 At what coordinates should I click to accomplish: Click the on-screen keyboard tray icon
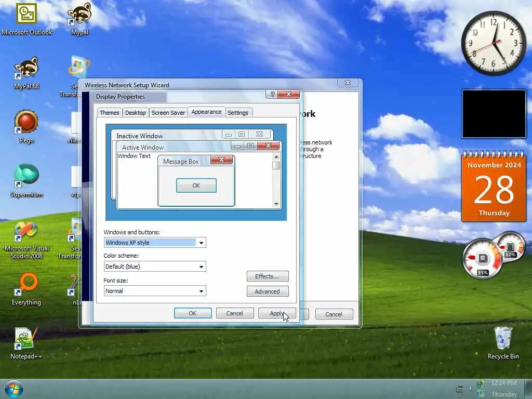tap(460, 389)
